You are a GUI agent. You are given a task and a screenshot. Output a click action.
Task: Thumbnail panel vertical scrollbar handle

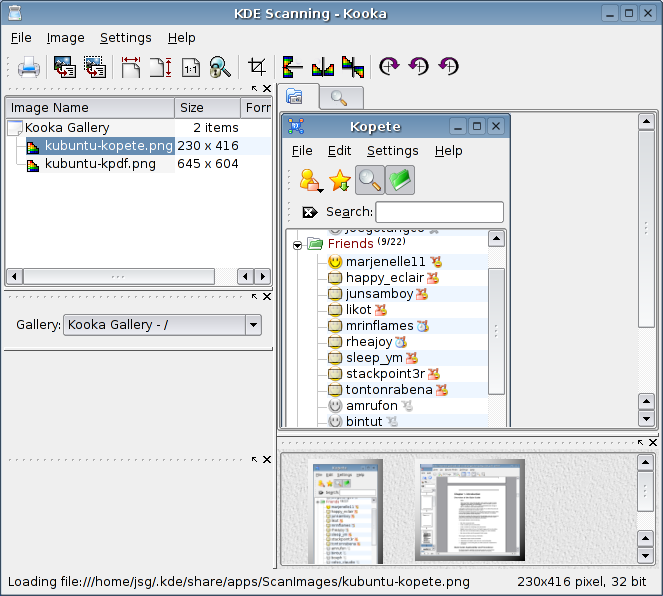pos(645,491)
